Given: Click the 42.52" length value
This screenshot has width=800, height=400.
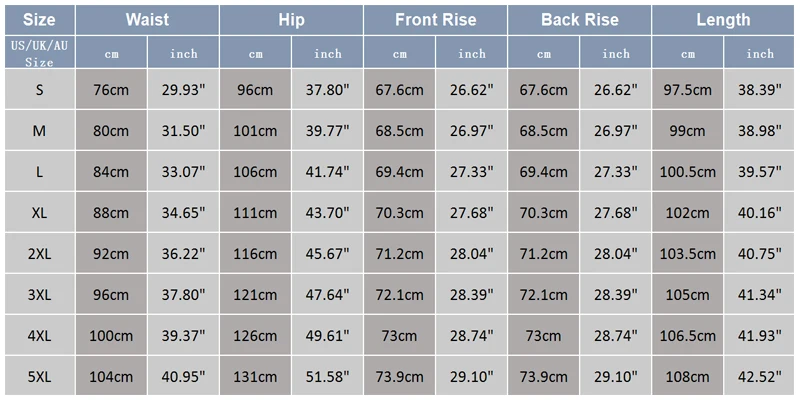Looking at the screenshot, I should 760,377.
